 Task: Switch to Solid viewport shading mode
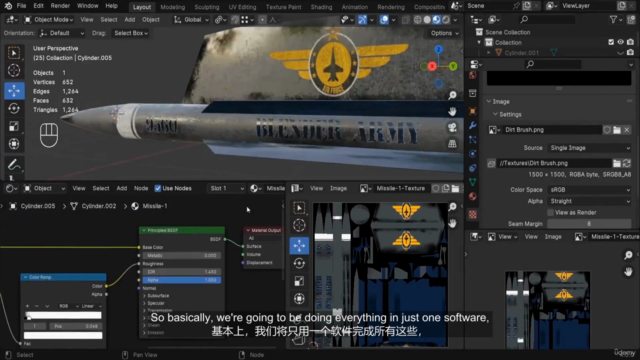(427, 20)
